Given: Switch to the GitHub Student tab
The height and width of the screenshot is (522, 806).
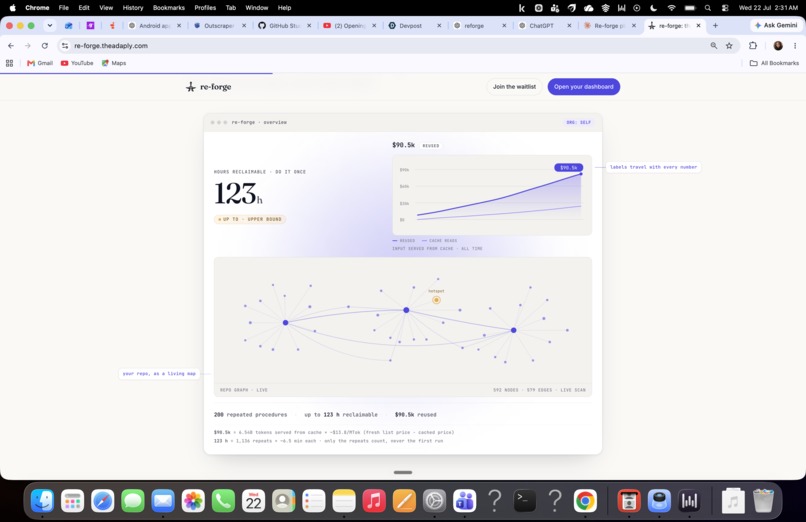Looking at the screenshot, I should pyautogui.click(x=284, y=25).
